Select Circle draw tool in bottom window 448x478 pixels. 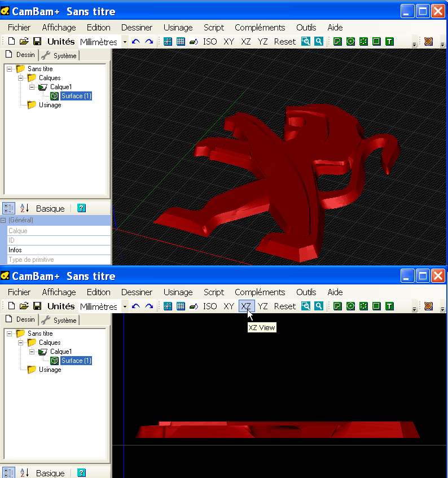[350, 306]
